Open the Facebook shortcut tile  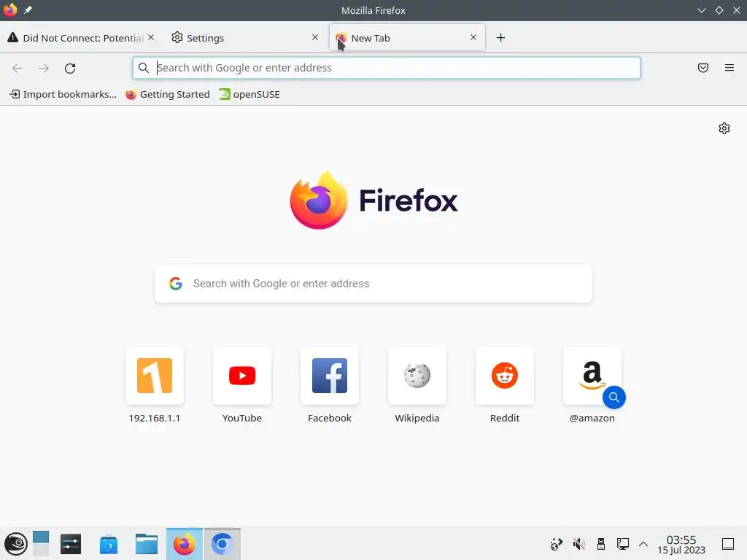pyautogui.click(x=330, y=386)
